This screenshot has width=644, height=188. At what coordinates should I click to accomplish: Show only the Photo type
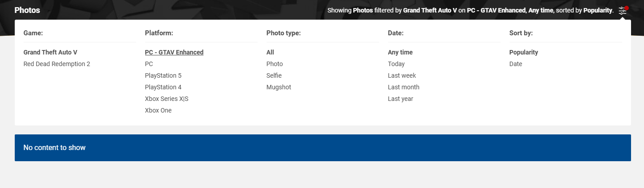(x=275, y=64)
